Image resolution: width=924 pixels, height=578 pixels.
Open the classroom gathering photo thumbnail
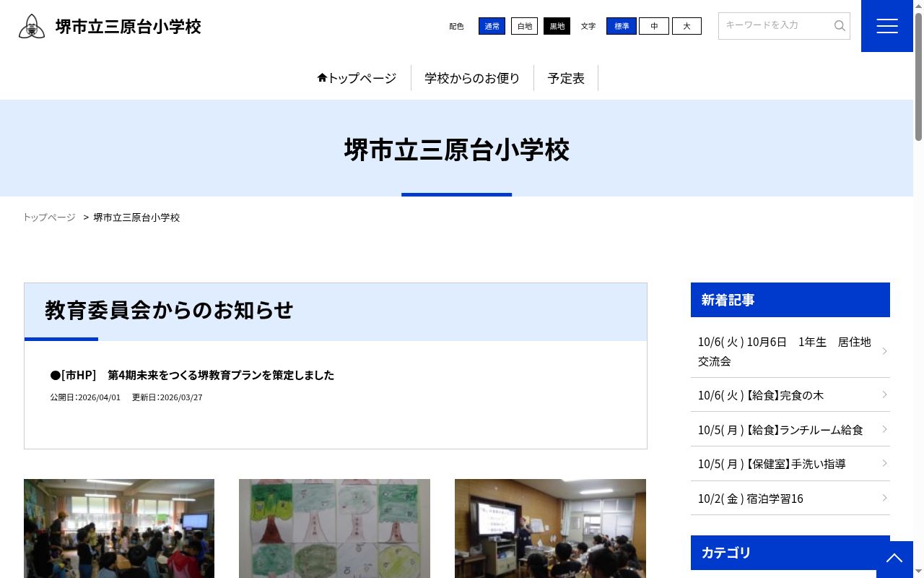(119, 528)
